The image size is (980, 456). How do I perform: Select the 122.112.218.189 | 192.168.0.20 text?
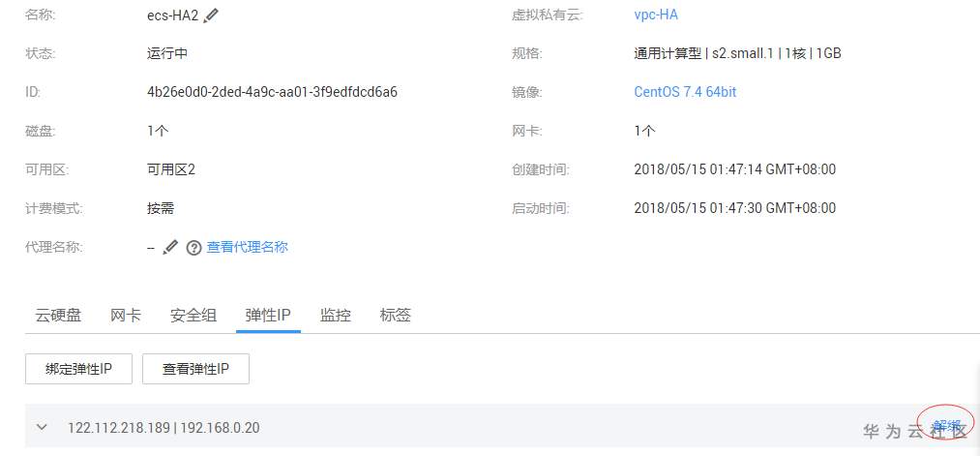click(x=163, y=428)
